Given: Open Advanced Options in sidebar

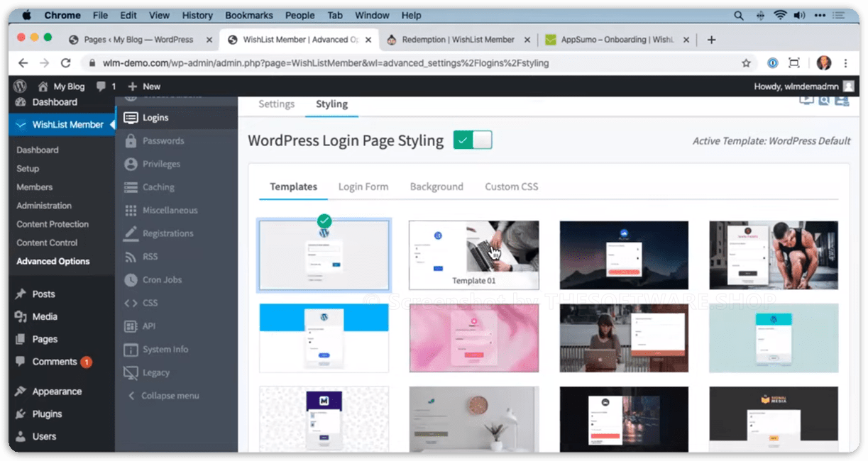Looking at the screenshot, I should point(53,261).
